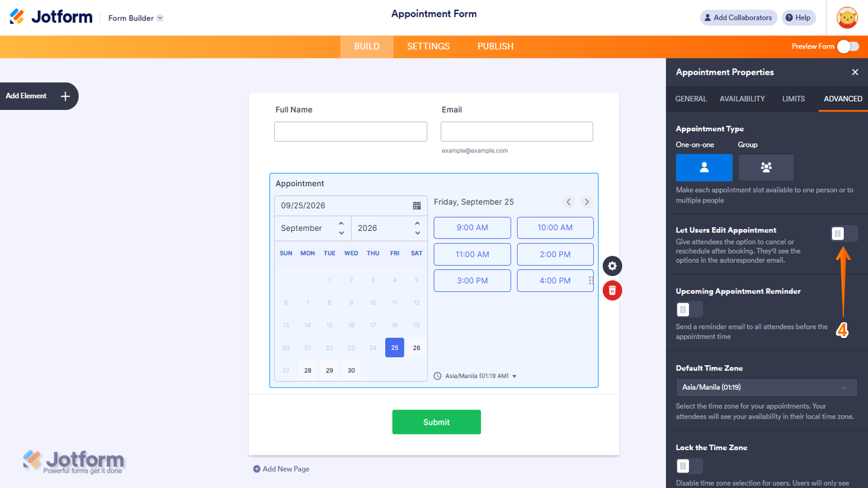
Task: Click the calendar icon in date field
Action: 417,205
